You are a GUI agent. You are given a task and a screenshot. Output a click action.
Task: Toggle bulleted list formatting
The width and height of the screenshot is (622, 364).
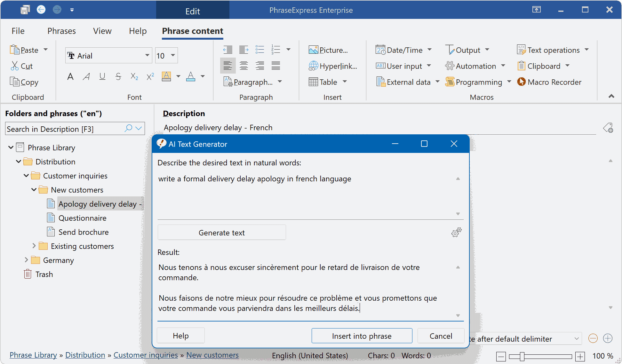tap(259, 50)
